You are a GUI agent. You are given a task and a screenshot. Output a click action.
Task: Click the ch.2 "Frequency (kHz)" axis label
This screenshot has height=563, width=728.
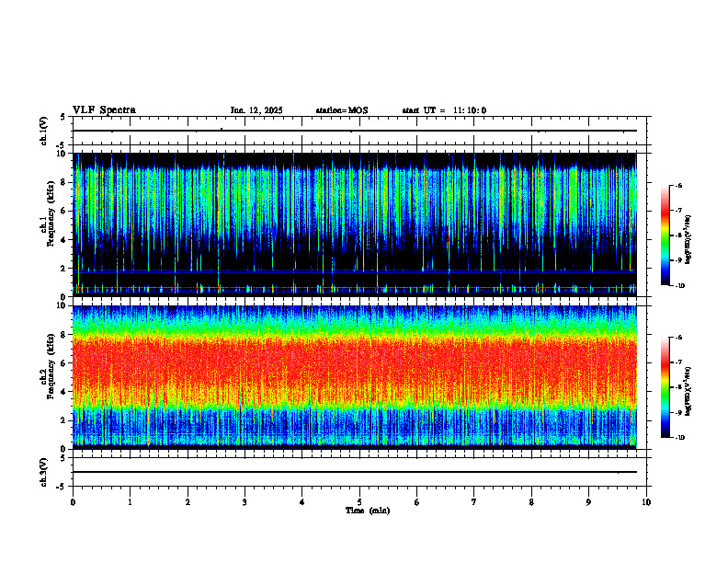tap(51, 367)
